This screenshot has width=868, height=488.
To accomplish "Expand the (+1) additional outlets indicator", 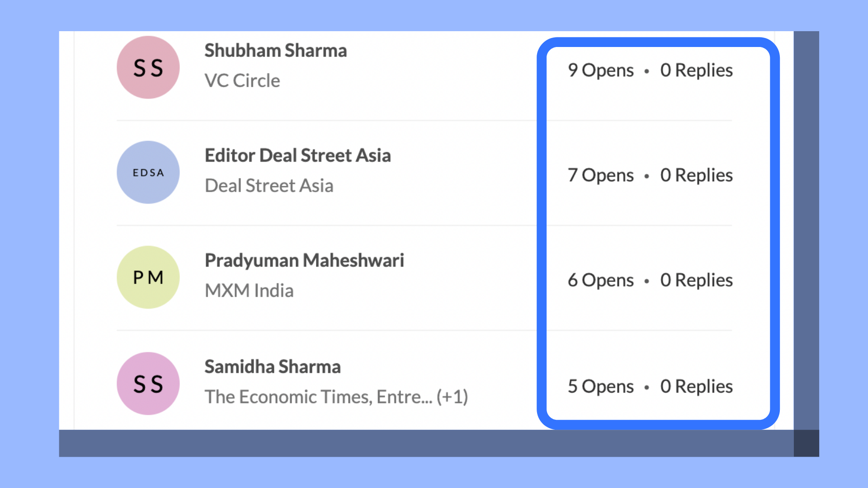I will (452, 397).
